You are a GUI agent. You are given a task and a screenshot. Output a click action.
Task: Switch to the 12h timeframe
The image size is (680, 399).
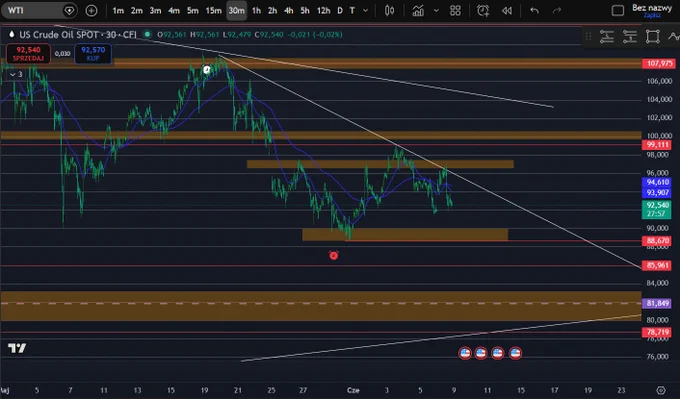(x=324, y=10)
